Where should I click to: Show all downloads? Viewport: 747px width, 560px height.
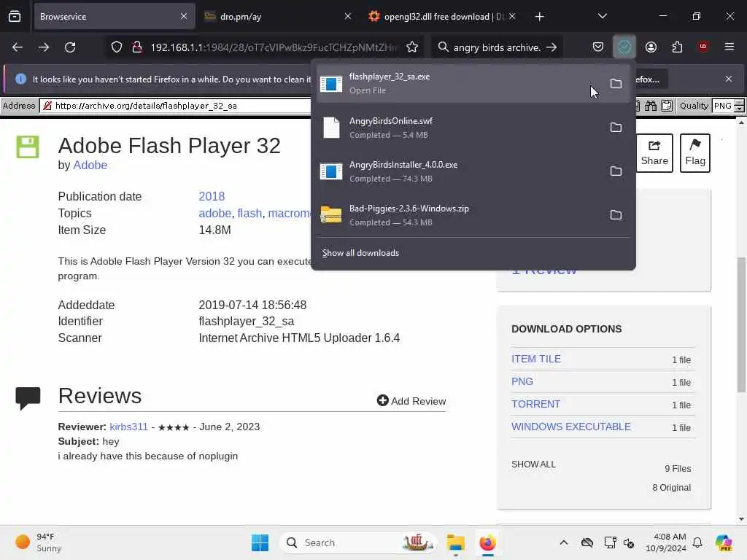tap(360, 253)
